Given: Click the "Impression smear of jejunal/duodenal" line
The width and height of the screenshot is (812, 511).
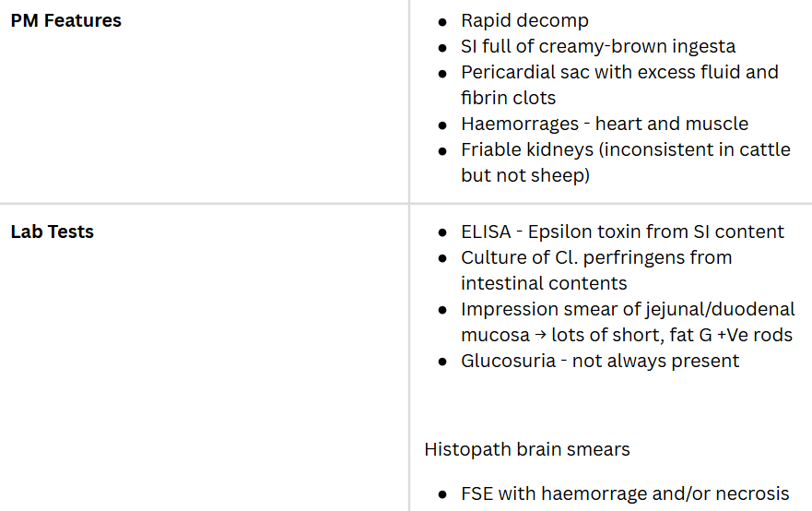Looking at the screenshot, I should [x=628, y=309].
